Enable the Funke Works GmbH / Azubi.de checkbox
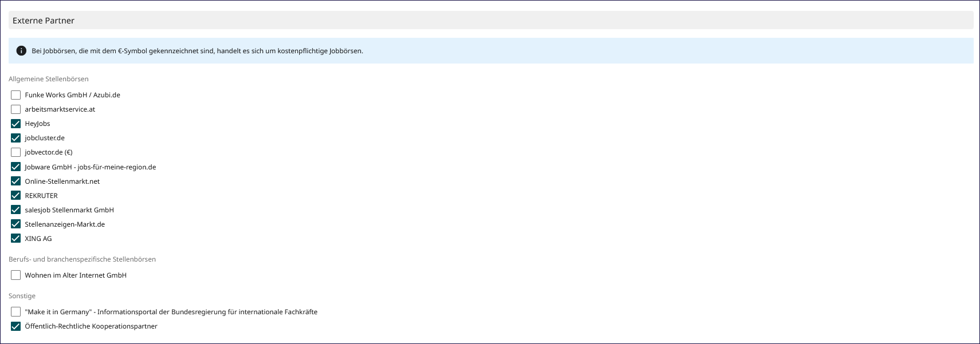The image size is (980, 344). tap(16, 95)
